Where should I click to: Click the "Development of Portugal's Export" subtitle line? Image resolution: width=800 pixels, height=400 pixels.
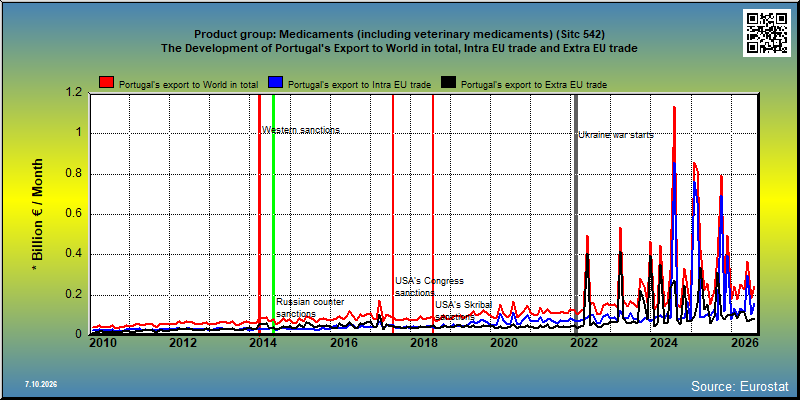tap(399, 48)
